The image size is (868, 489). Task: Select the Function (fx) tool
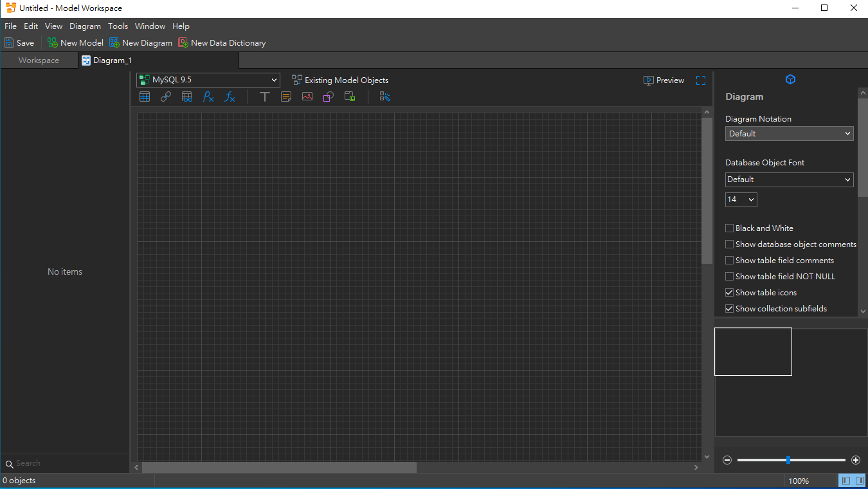pos(230,97)
